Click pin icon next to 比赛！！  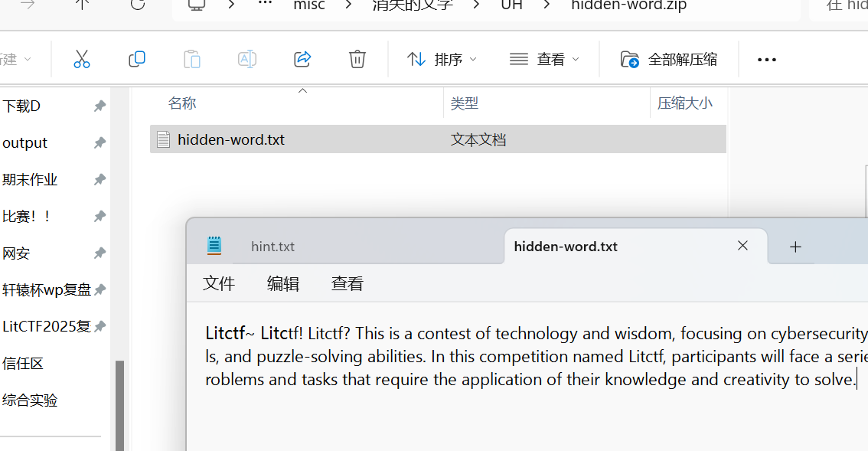tap(100, 216)
